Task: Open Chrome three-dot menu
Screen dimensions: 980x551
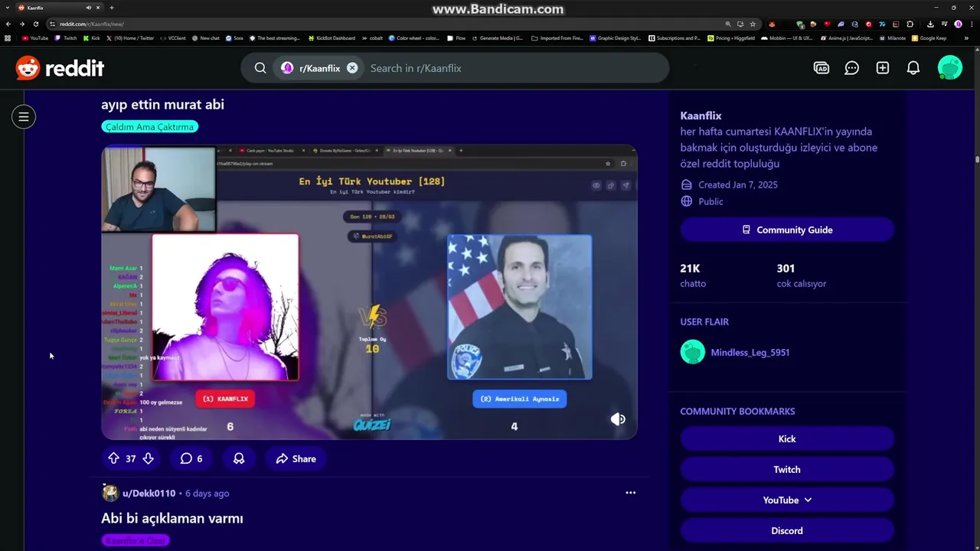Action: tap(971, 24)
